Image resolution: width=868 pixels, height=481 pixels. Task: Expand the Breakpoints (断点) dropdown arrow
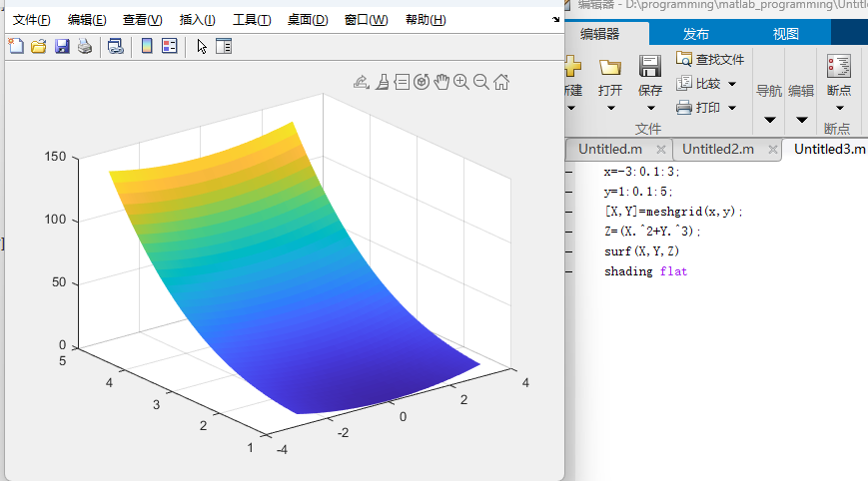(x=840, y=108)
